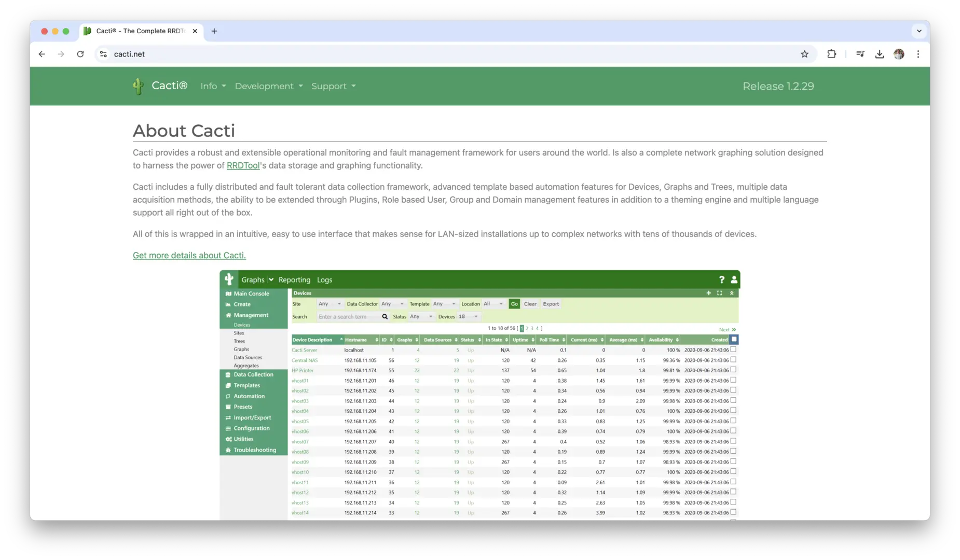Open the Site filter dropdown

pyautogui.click(x=330, y=304)
